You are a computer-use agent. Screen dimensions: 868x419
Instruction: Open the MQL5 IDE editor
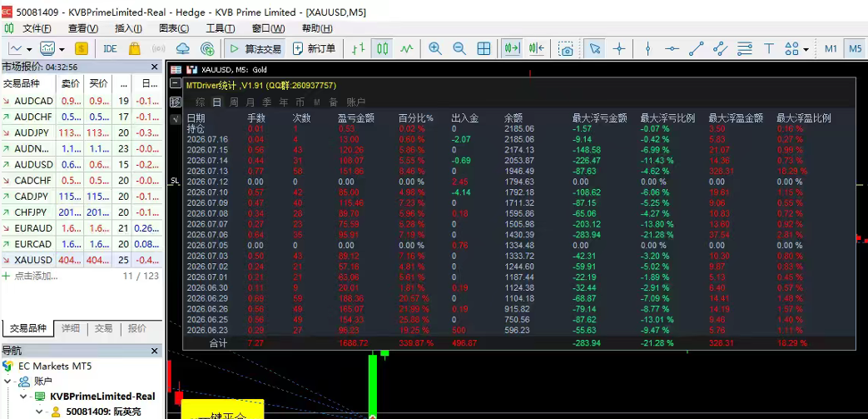click(x=110, y=49)
